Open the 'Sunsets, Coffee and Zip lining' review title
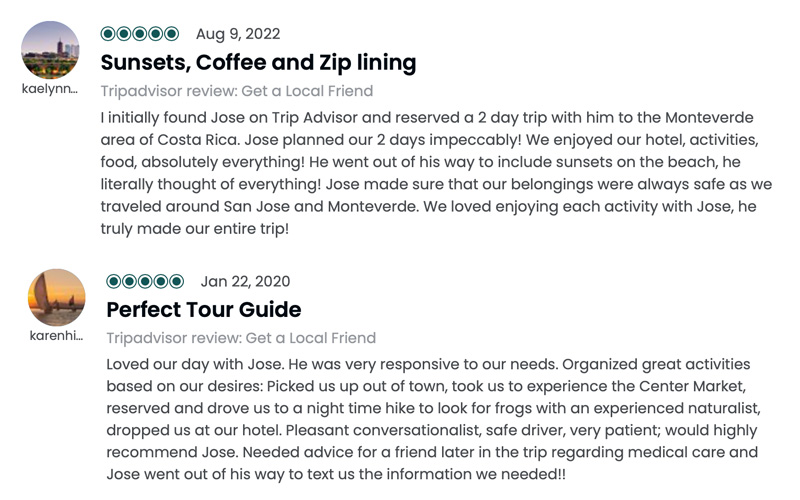Image resolution: width=800 pixels, height=500 pixels. (x=258, y=63)
